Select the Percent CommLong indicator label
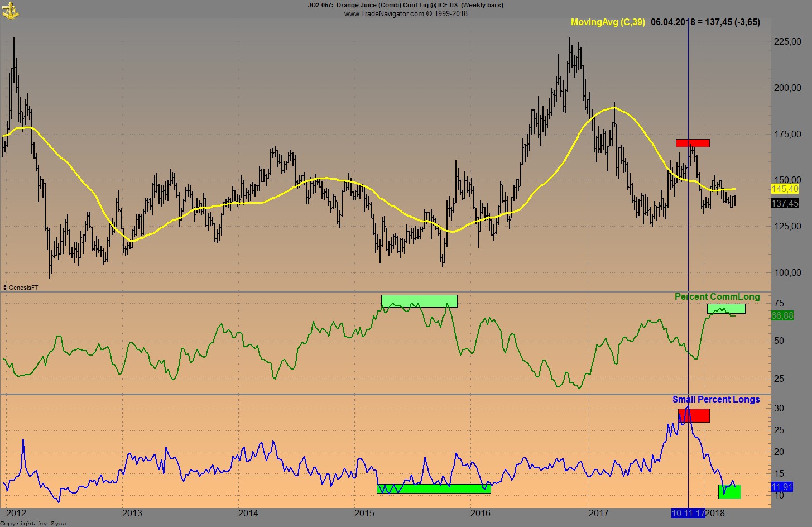The image size is (812, 527). point(717,297)
